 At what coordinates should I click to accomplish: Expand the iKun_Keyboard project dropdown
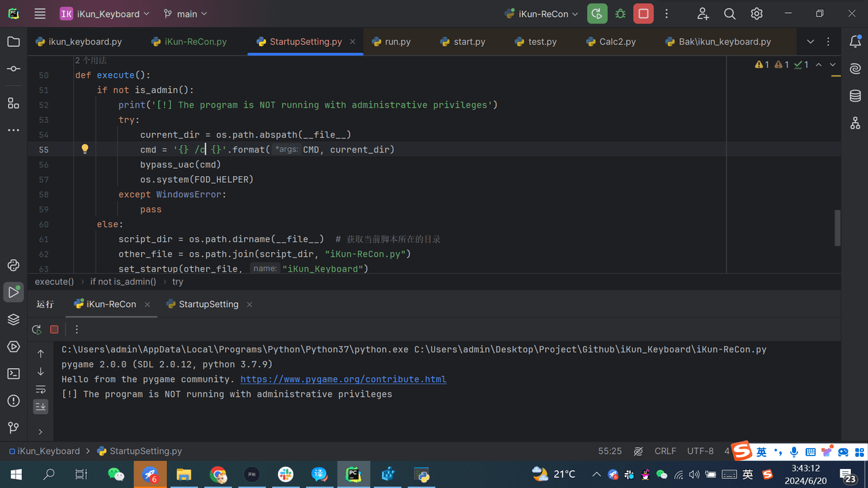point(104,14)
